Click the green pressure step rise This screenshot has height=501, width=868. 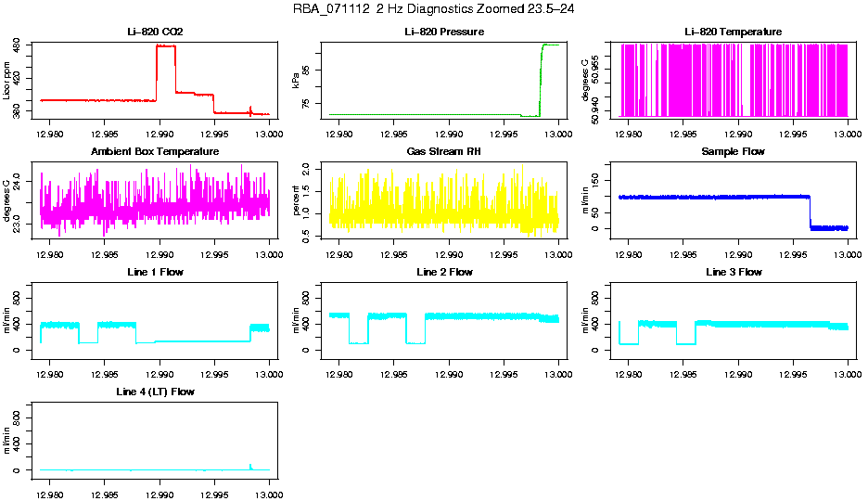(x=541, y=81)
